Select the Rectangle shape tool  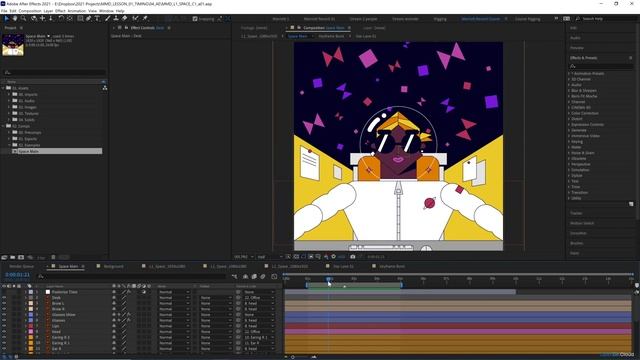coord(80,18)
